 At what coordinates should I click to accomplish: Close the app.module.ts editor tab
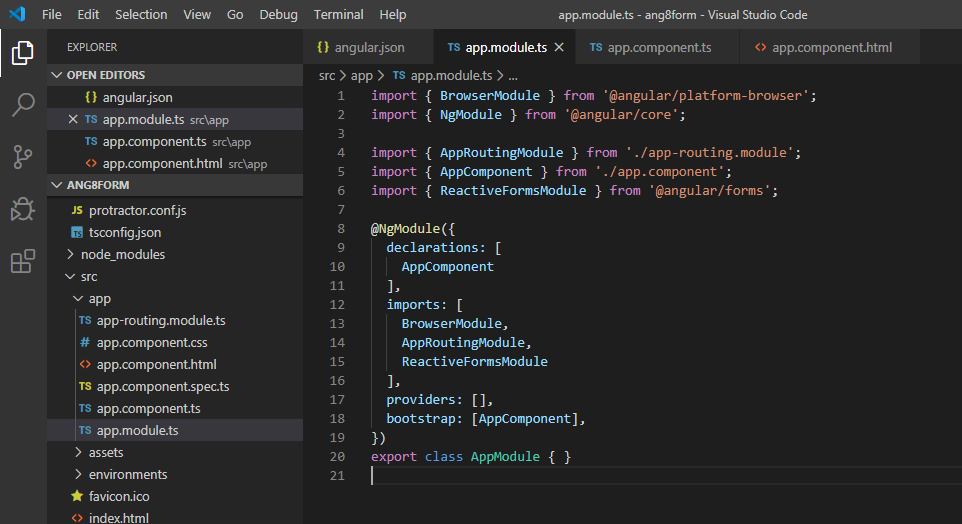pos(559,47)
